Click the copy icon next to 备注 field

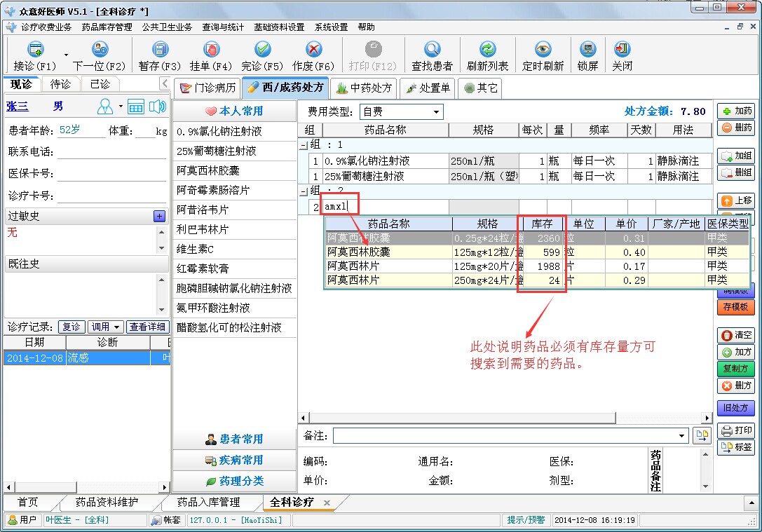click(702, 435)
